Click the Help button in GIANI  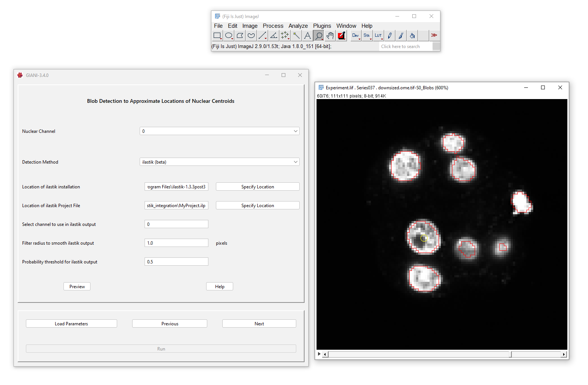coord(220,286)
